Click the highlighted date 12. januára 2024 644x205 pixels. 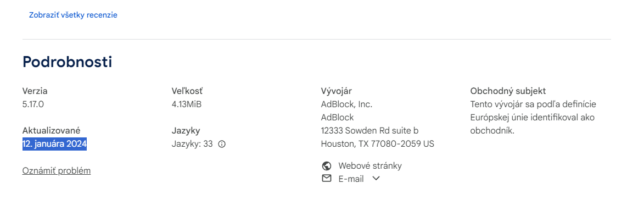pyautogui.click(x=54, y=144)
